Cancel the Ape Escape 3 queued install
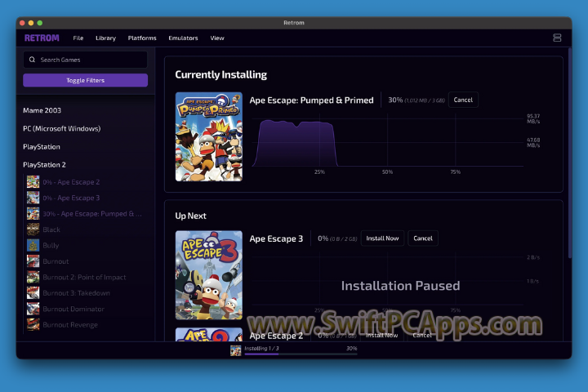Screen dimensions: 588x392 [423, 238]
